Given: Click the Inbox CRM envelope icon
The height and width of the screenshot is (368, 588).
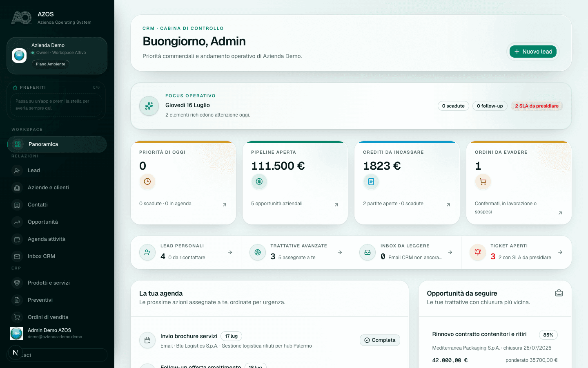Looking at the screenshot, I should (x=17, y=256).
